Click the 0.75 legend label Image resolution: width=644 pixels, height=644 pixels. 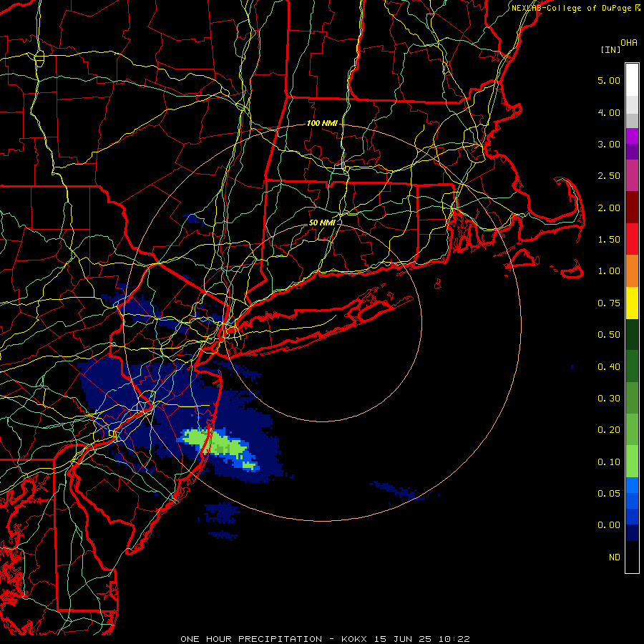(x=609, y=303)
